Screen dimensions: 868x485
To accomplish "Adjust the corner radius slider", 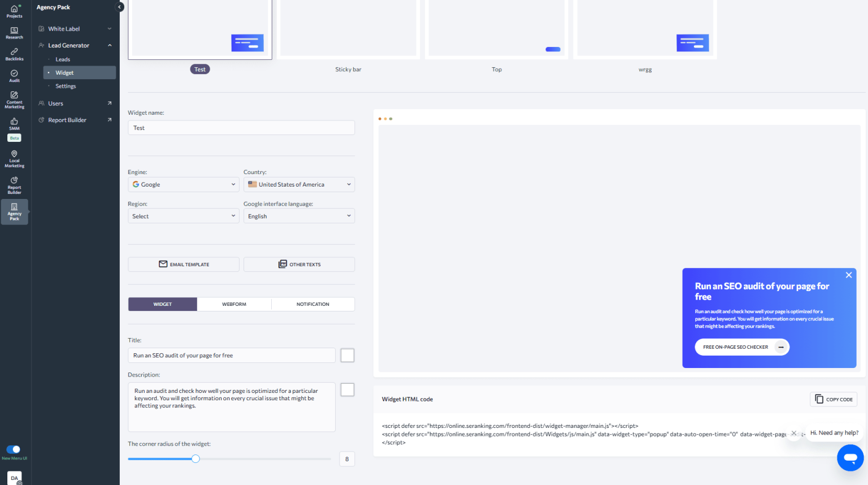I will click(196, 458).
